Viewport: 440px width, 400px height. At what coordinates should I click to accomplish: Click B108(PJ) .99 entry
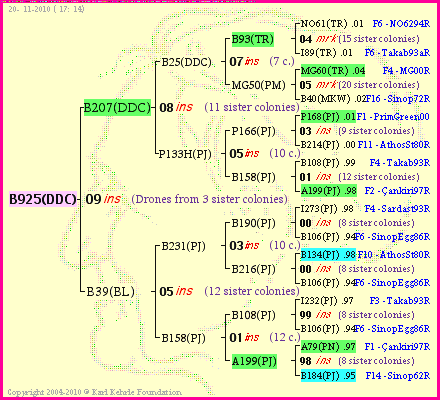tap(328, 163)
